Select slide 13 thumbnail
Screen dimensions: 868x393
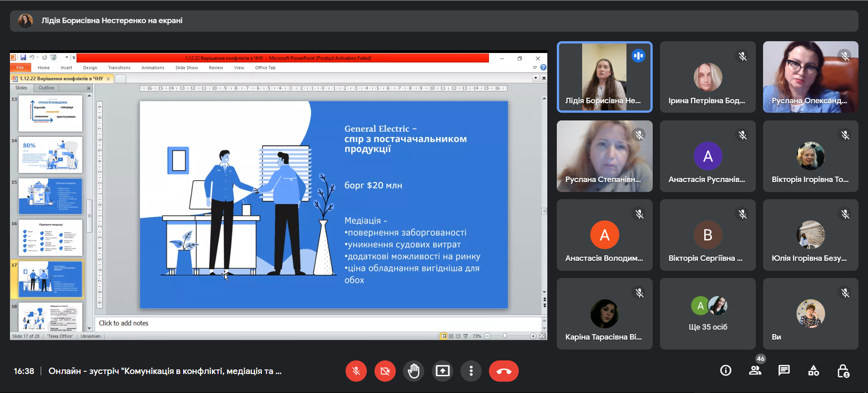click(x=50, y=113)
